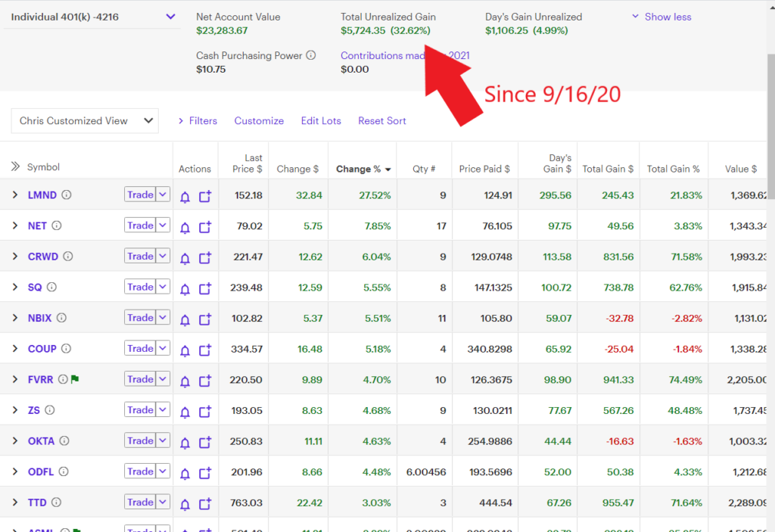Sort by the Total Gain % column
The width and height of the screenshot is (775, 532).
click(x=673, y=169)
